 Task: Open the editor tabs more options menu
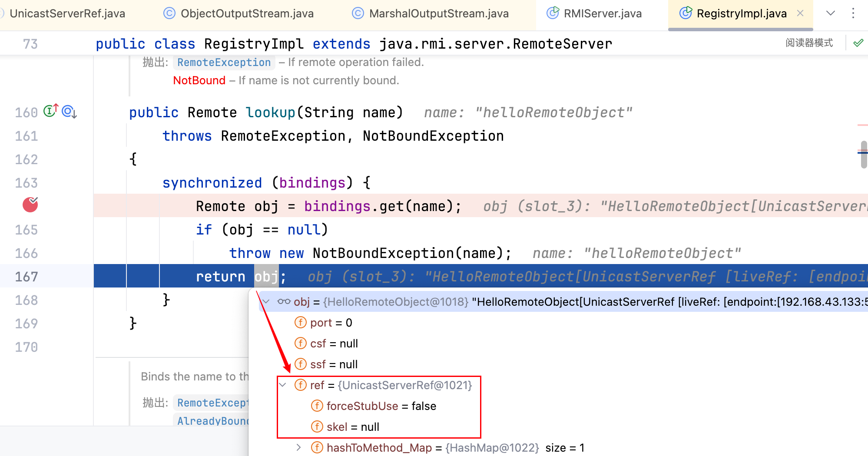853,13
